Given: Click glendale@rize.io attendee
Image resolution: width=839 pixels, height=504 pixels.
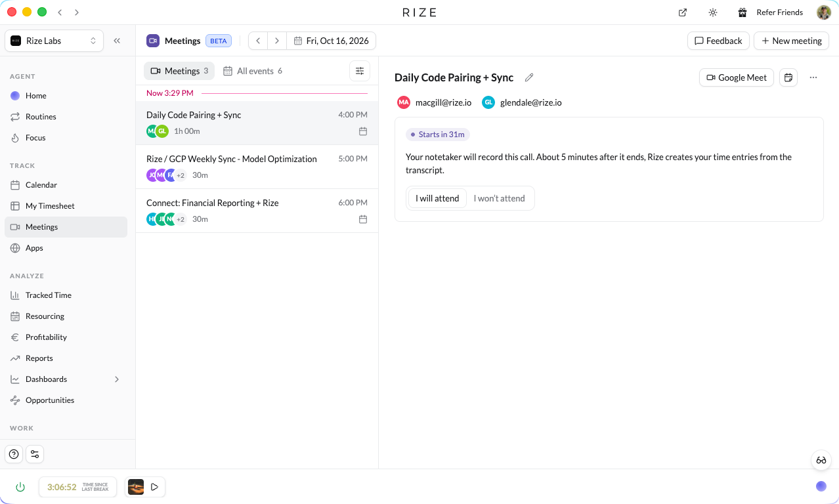Looking at the screenshot, I should pos(522,102).
